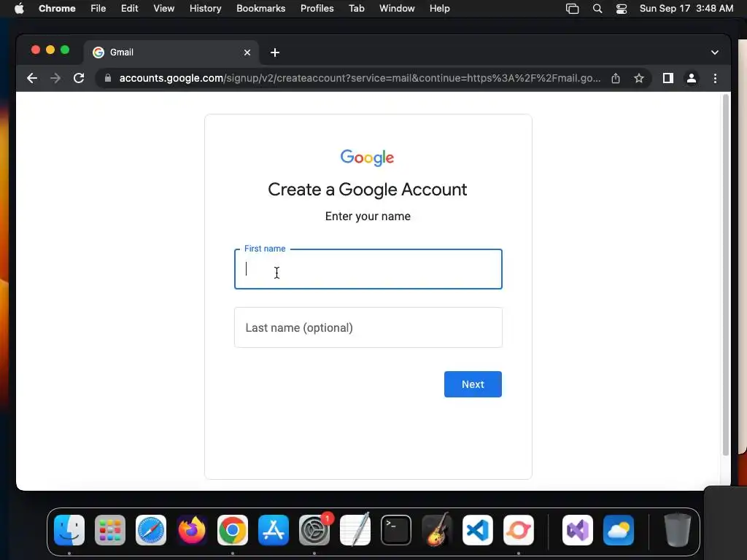Click the Next button
Screen dimensions: 747x560
tap(473, 384)
